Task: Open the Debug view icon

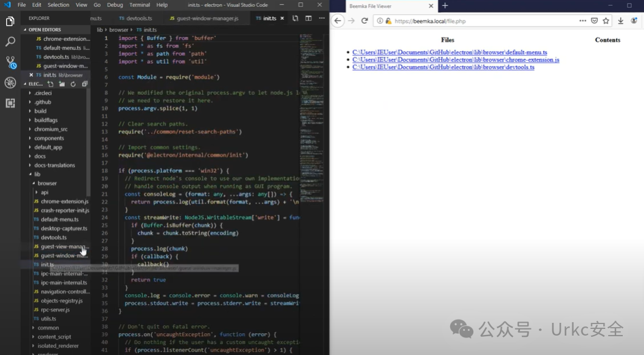Action: [x=10, y=83]
